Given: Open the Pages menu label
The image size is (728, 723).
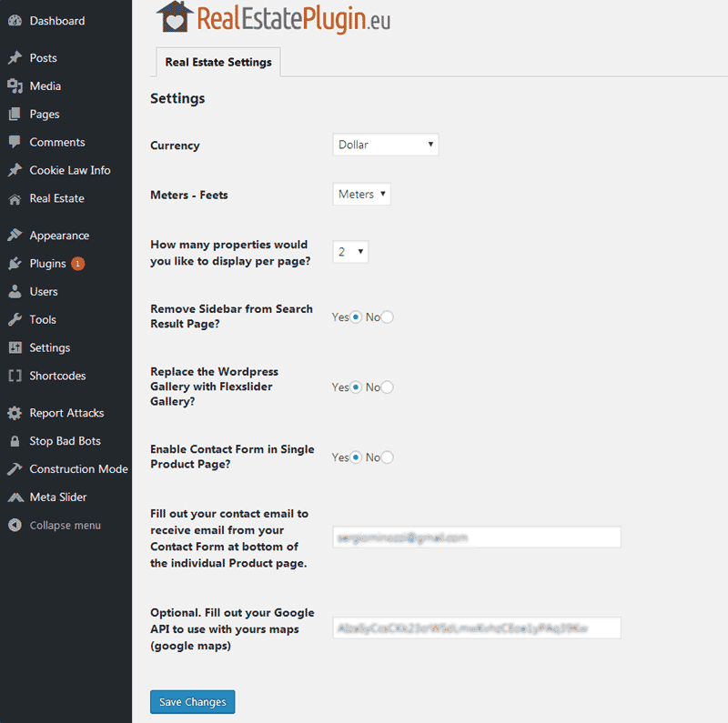Looking at the screenshot, I should tap(45, 115).
